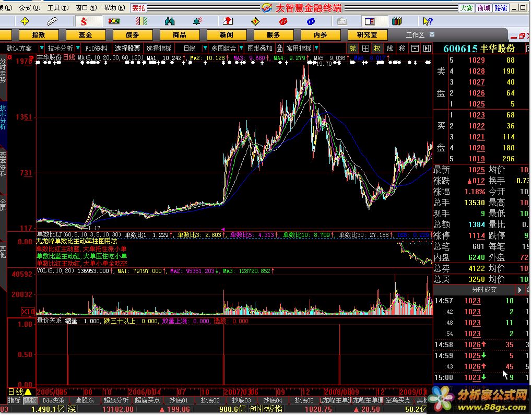Expand the 默认方案 dropdown arrow
Image resolution: width=532 pixels, height=415 pixels.
point(41,48)
